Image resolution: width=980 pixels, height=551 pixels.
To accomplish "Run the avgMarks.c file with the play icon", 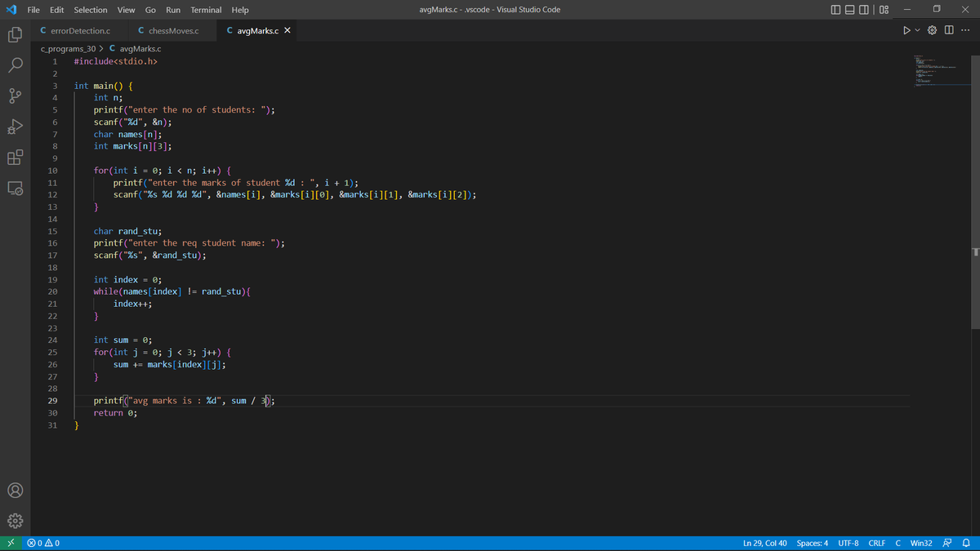I will [906, 29].
